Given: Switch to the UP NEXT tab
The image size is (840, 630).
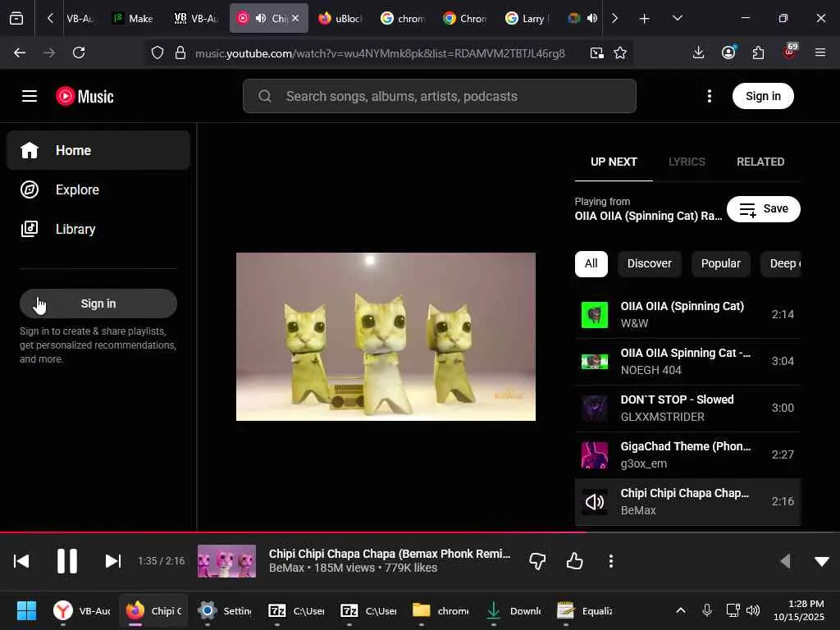Looking at the screenshot, I should click(x=614, y=162).
